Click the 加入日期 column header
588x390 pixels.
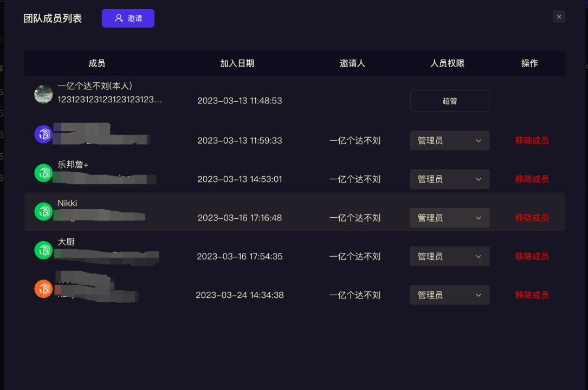coord(237,63)
